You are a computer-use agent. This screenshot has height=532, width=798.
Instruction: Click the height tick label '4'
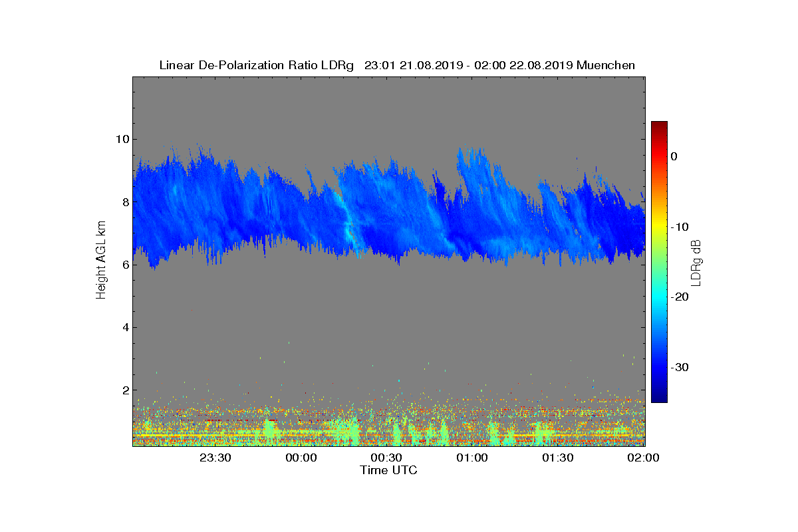(126, 327)
